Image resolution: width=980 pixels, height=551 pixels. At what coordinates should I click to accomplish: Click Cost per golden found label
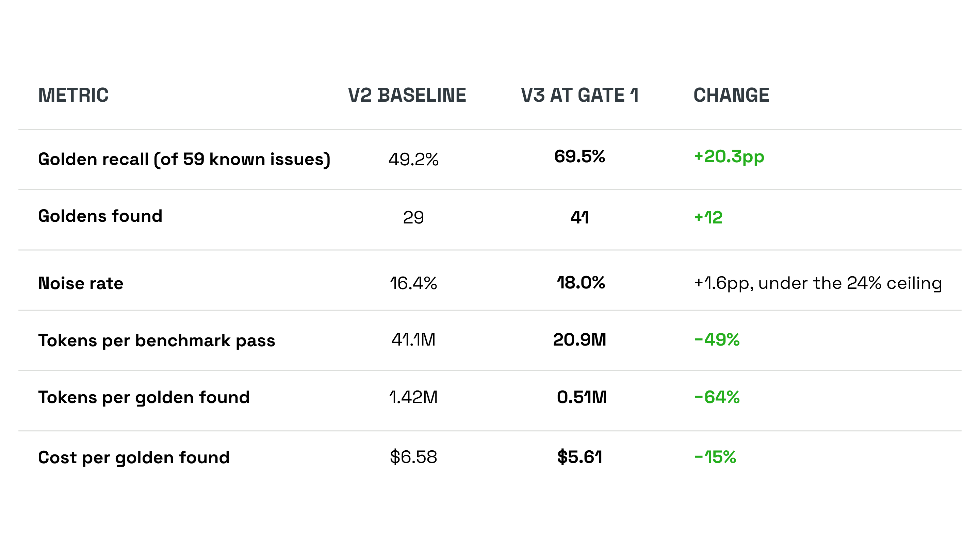[x=133, y=458]
